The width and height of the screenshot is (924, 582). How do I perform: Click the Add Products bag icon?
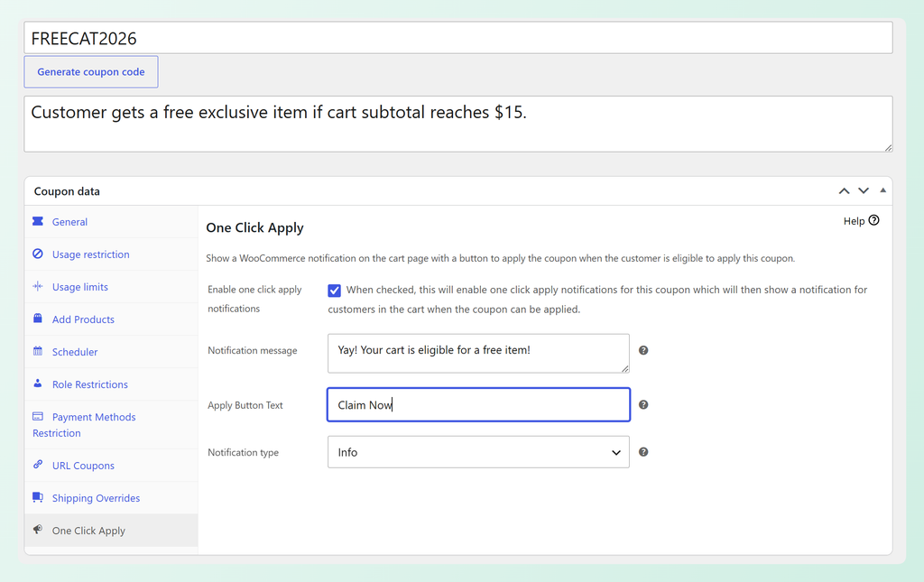pyautogui.click(x=38, y=319)
